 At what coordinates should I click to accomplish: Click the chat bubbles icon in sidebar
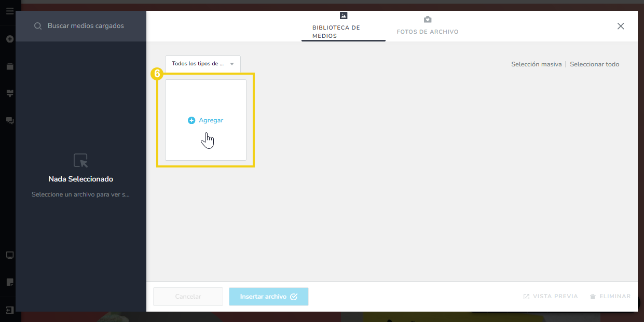click(9, 120)
